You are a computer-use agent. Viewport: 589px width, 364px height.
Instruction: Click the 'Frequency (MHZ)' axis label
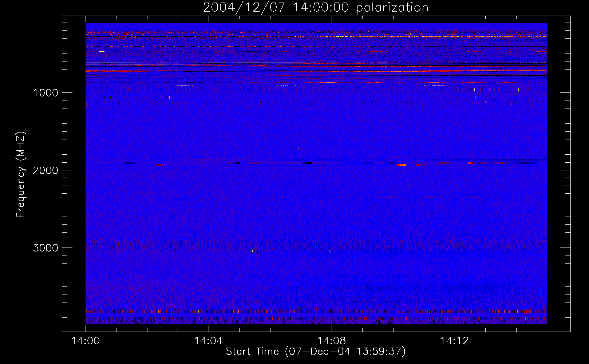(x=21, y=175)
